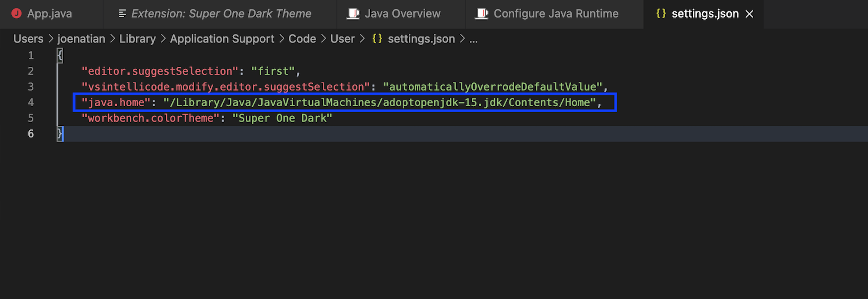Select the Code folder in breadcrumbs

click(x=302, y=39)
